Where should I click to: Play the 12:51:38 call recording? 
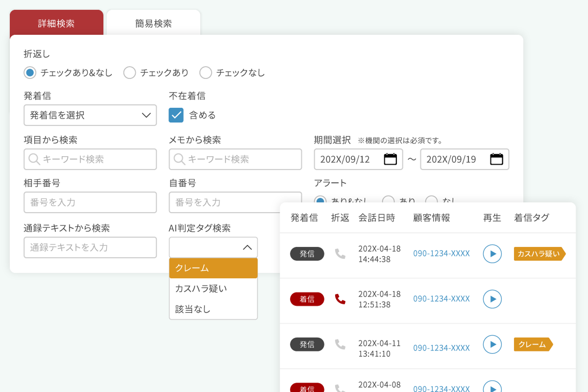point(492,299)
